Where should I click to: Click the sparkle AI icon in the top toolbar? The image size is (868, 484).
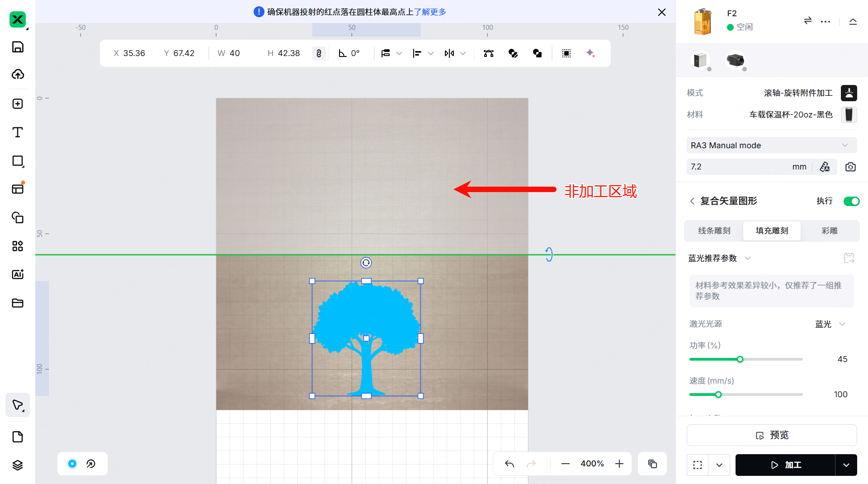point(590,53)
